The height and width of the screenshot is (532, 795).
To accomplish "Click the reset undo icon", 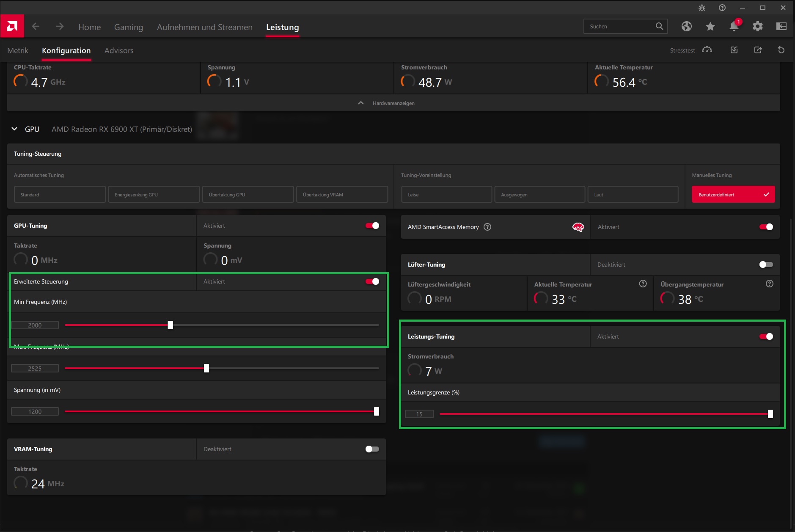I will pyautogui.click(x=781, y=50).
